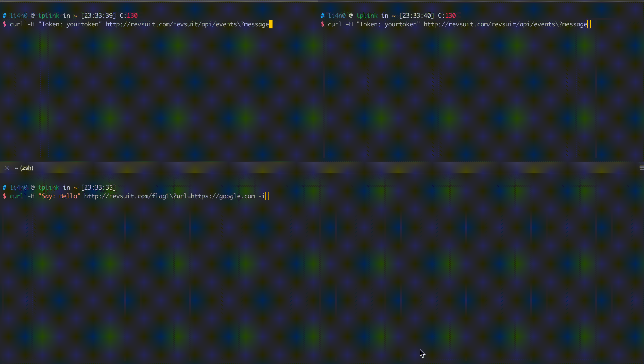Click the ~ (zsh) pane title

tap(24, 168)
